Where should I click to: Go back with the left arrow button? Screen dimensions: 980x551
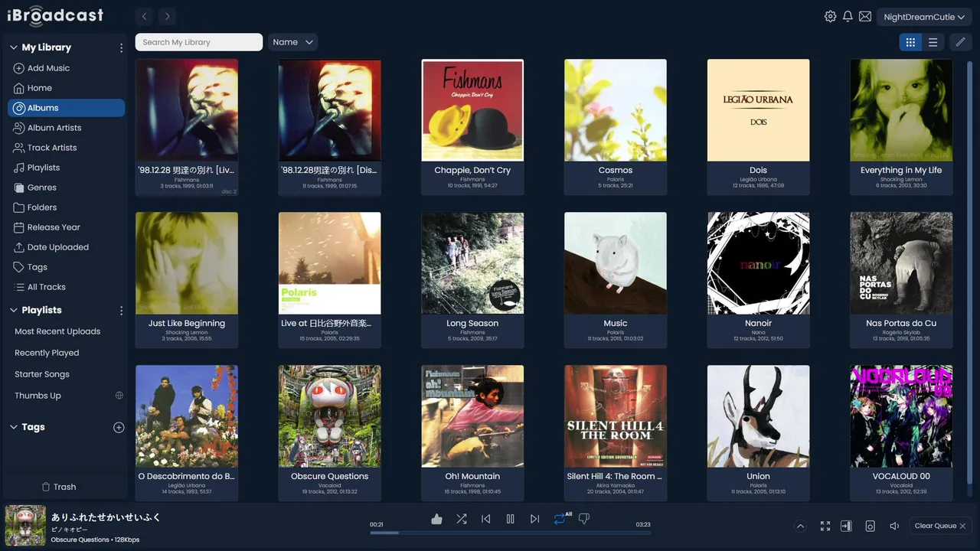click(145, 16)
